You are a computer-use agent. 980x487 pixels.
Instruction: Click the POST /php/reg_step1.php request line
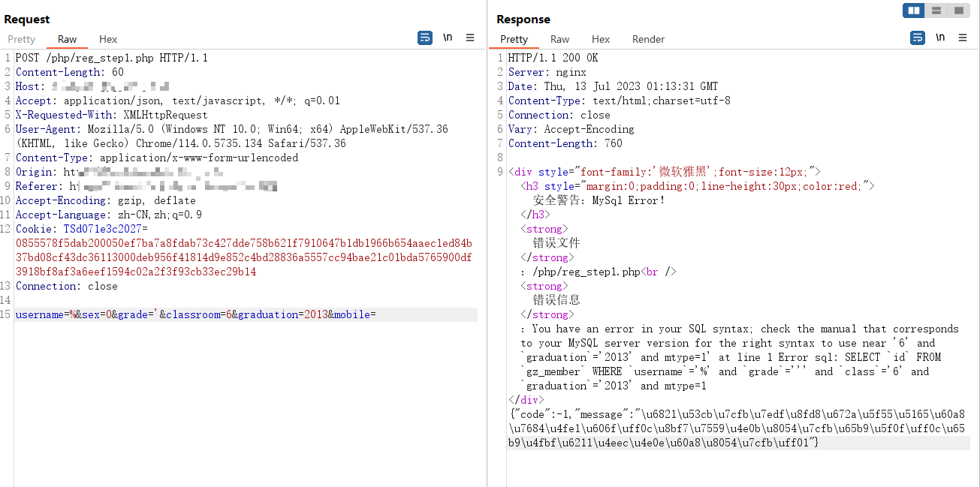pos(112,58)
